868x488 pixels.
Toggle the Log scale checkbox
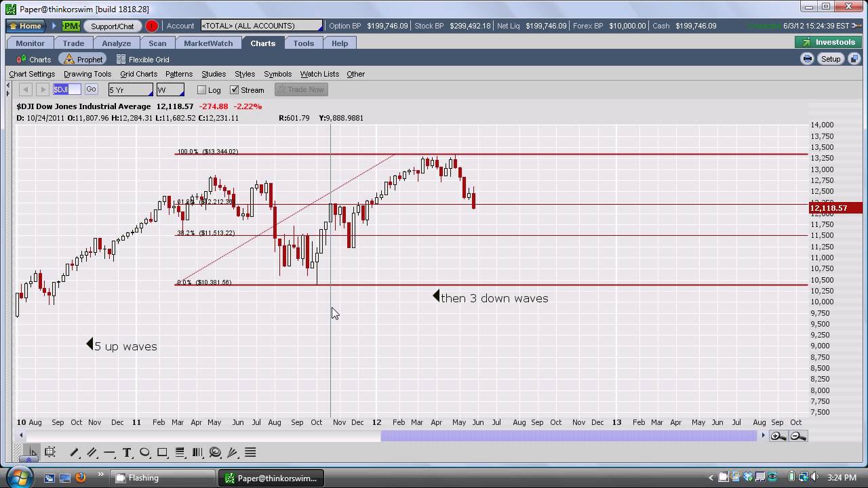[201, 89]
